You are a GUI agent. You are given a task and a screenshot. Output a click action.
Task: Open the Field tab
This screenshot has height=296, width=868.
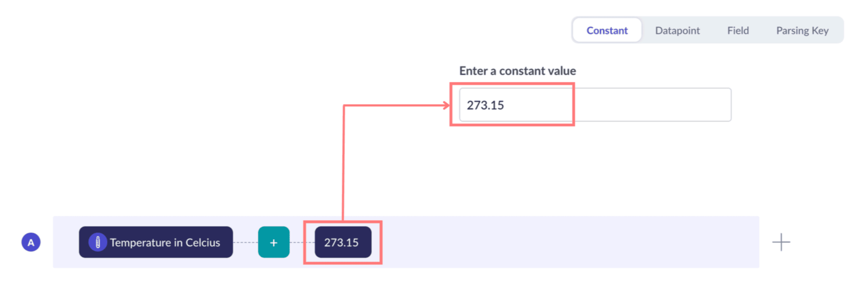click(x=737, y=30)
